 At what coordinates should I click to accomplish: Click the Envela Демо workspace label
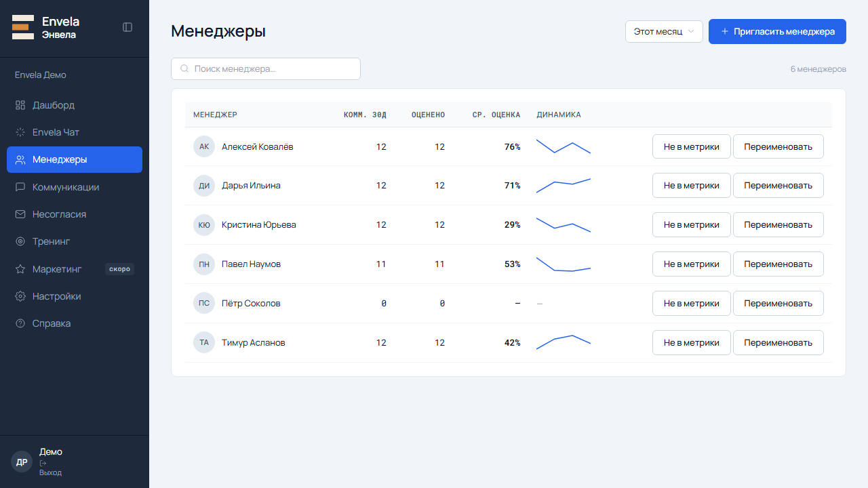[41, 75]
